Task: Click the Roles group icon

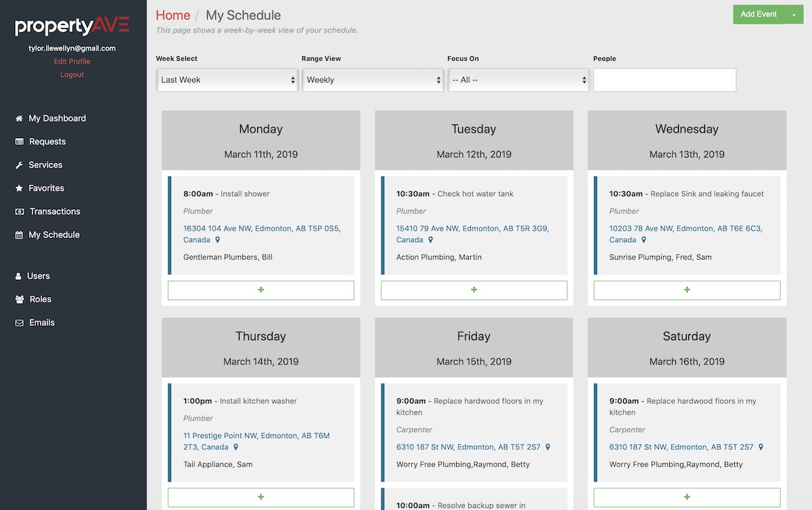Action: pyautogui.click(x=19, y=300)
